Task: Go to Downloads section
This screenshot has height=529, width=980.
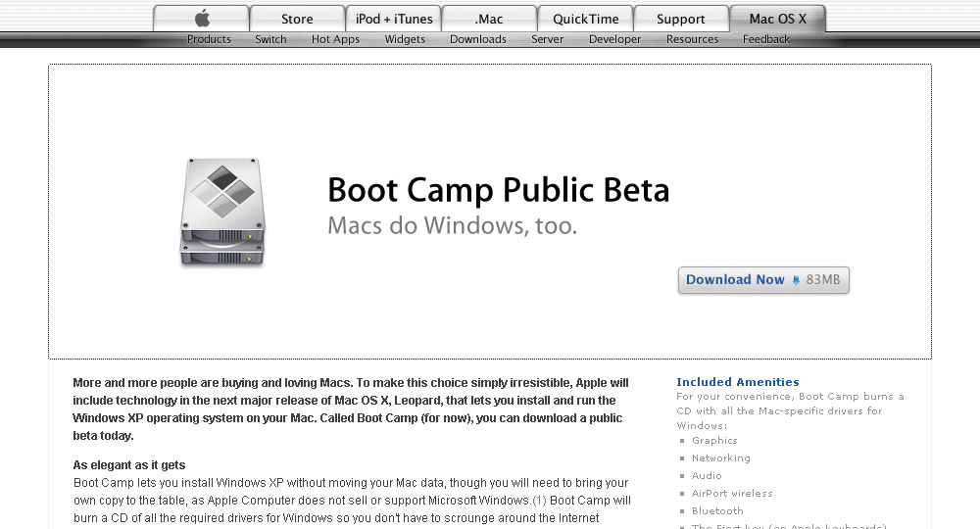Action: (478, 39)
